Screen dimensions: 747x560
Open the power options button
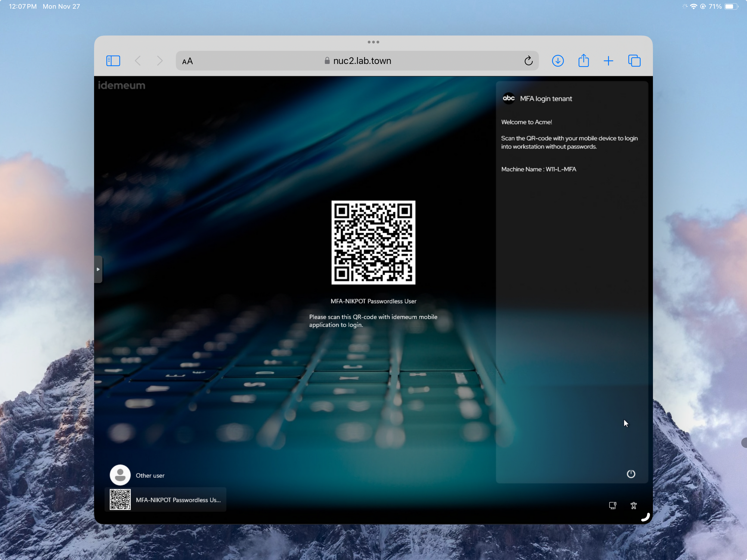click(631, 474)
